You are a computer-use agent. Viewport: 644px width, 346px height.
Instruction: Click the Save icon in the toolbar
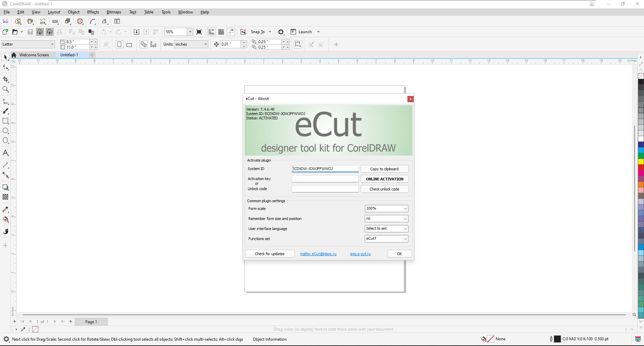pos(30,32)
